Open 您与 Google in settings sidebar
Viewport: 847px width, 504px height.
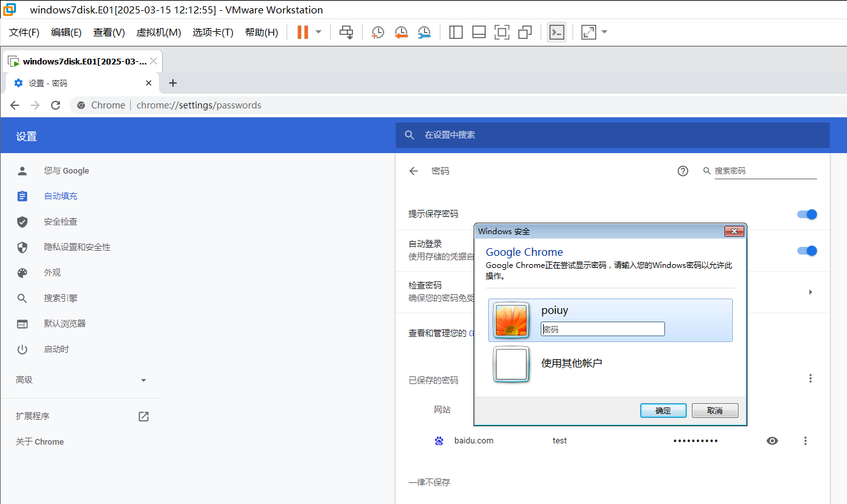click(x=66, y=171)
